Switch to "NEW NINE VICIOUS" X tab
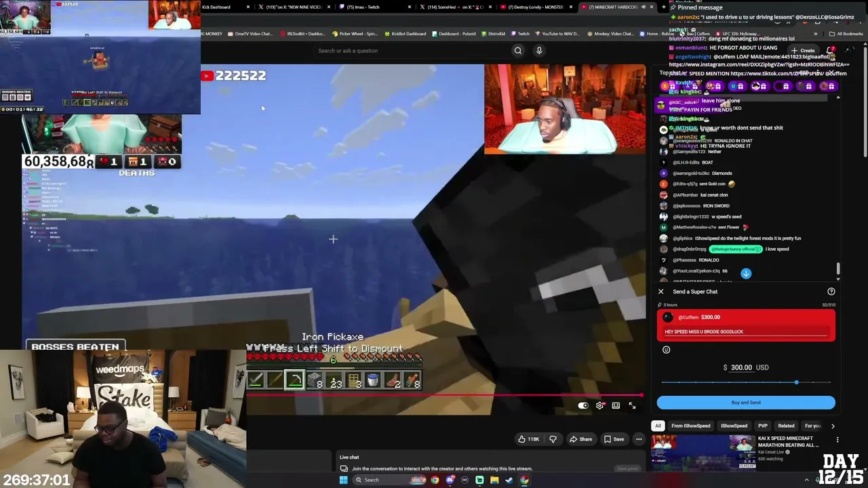The height and width of the screenshot is (488, 868). [x=295, y=7]
